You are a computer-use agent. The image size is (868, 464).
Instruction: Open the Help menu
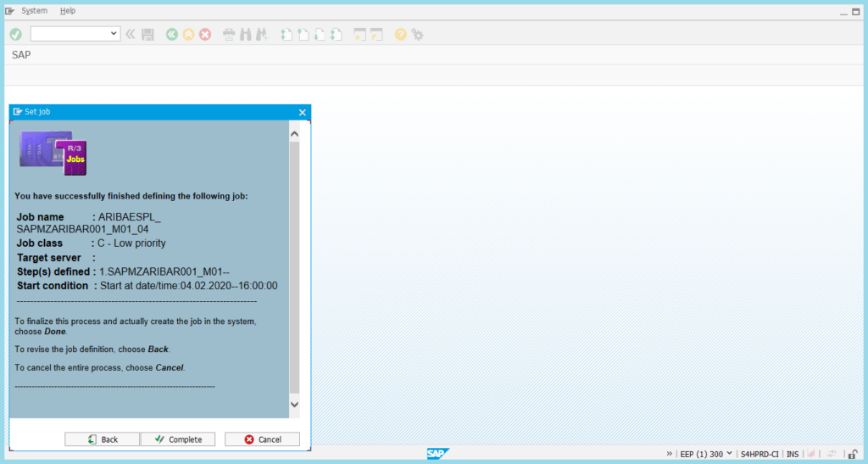[x=68, y=10]
